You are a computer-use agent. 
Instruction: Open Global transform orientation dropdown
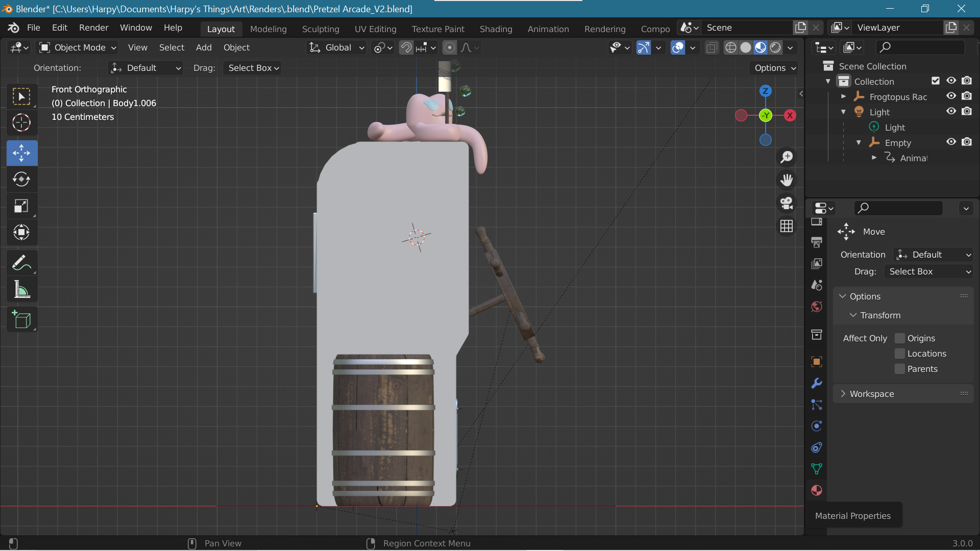337,47
